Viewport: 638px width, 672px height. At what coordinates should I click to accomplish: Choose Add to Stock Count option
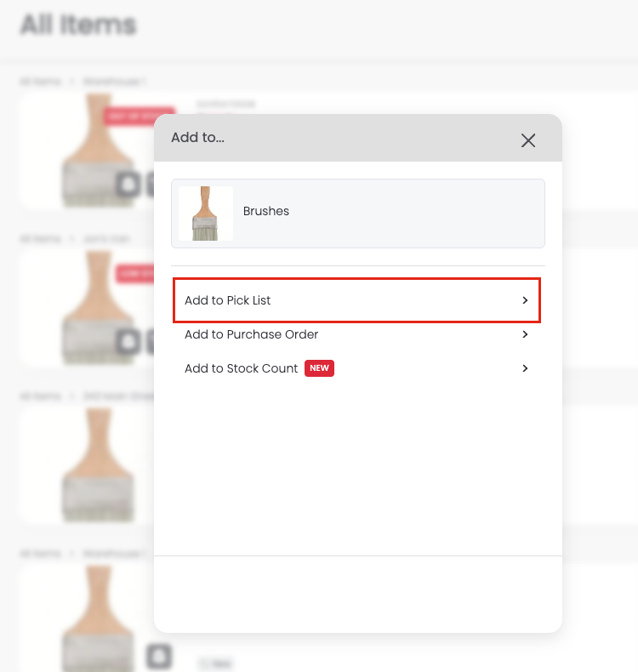(x=241, y=368)
